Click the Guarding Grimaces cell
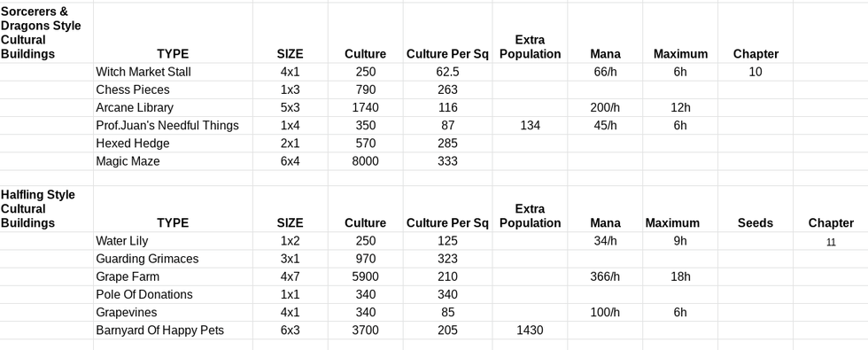 (x=173, y=259)
